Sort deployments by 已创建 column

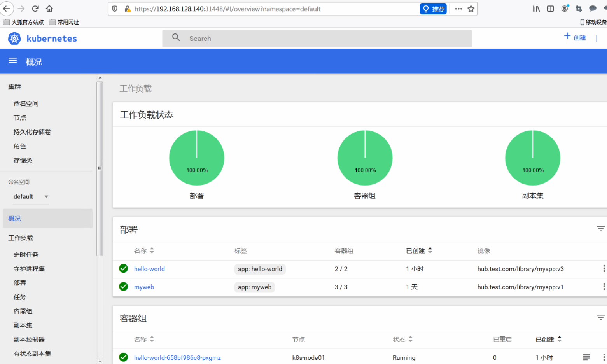click(x=419, y=250)
